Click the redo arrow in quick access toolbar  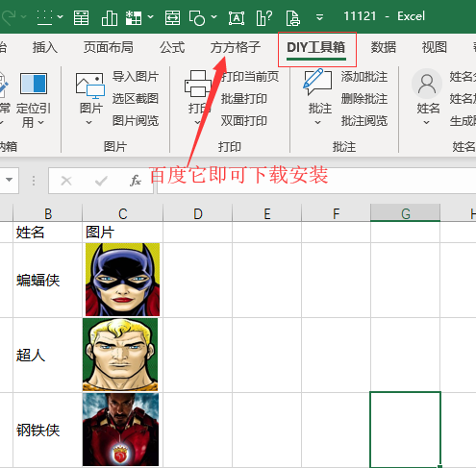point(8,17)
